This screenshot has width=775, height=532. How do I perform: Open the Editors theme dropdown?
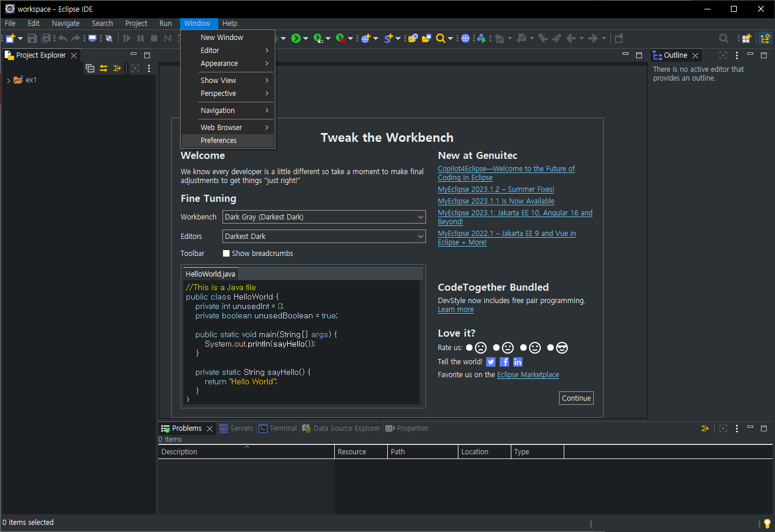[324, 237]
